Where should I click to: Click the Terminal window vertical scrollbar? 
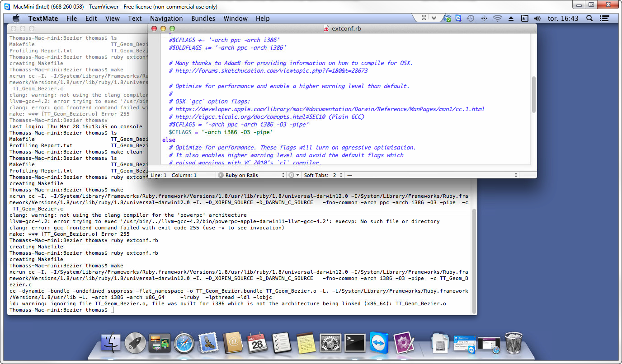(474, 260)
